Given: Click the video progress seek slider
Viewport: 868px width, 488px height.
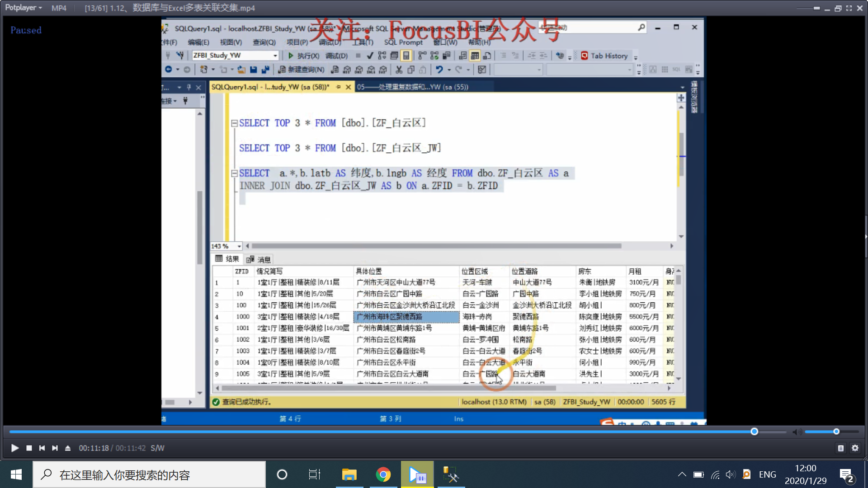Looking at the screenshot, I should (x=754, y=432).
